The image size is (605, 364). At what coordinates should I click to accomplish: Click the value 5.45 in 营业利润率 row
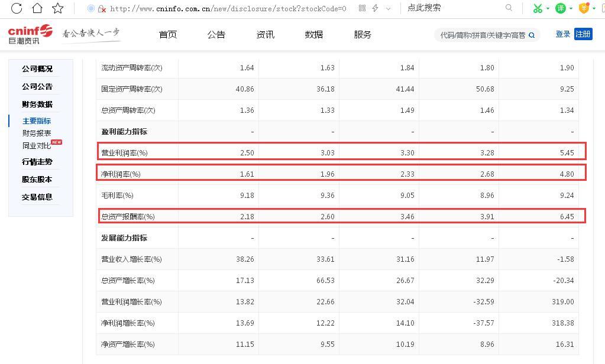(x=567, y=152)
